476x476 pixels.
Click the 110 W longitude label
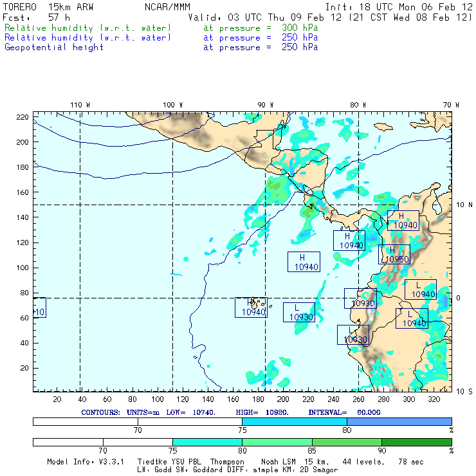pos(80,105)
